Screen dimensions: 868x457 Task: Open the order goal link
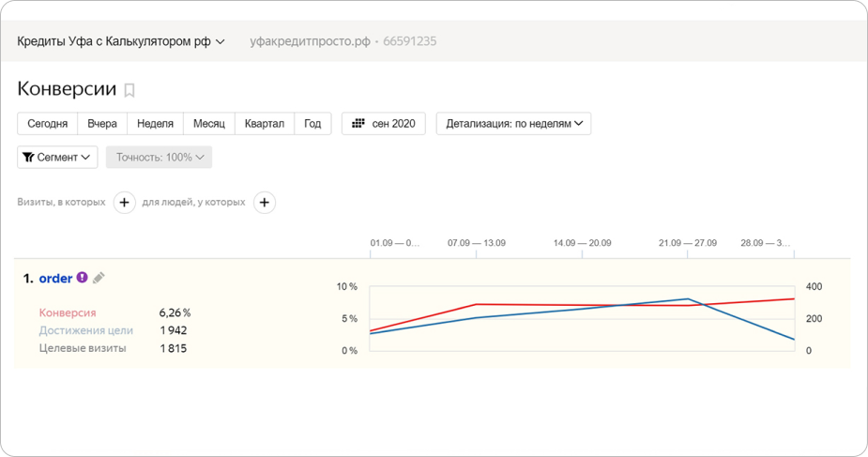point(55,279)
